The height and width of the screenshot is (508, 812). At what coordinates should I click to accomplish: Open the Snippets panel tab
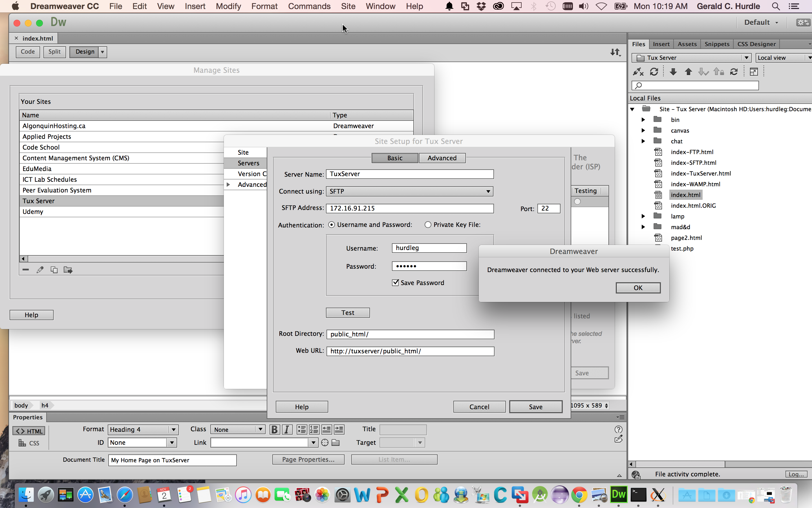coord(717,44)
